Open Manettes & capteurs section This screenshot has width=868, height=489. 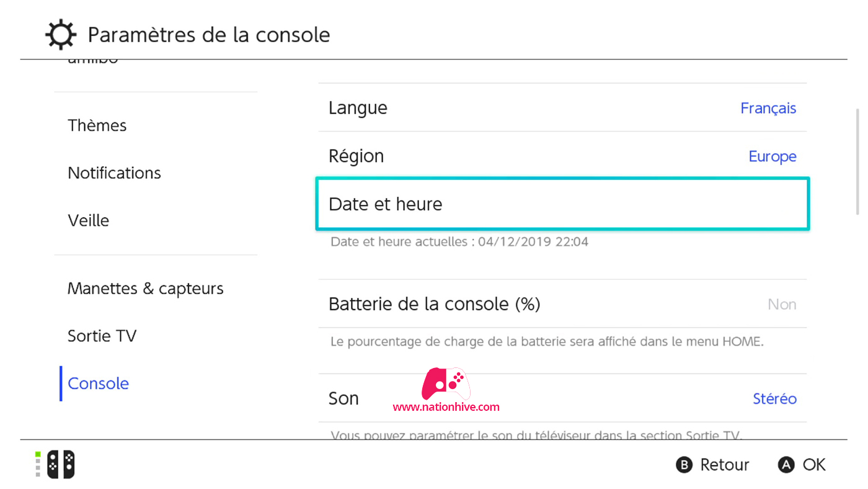(x=146, y=289)
